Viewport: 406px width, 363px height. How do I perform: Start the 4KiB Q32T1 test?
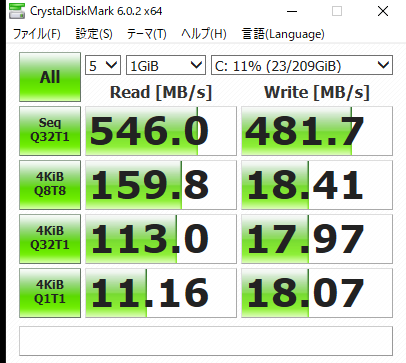(50, 239)
